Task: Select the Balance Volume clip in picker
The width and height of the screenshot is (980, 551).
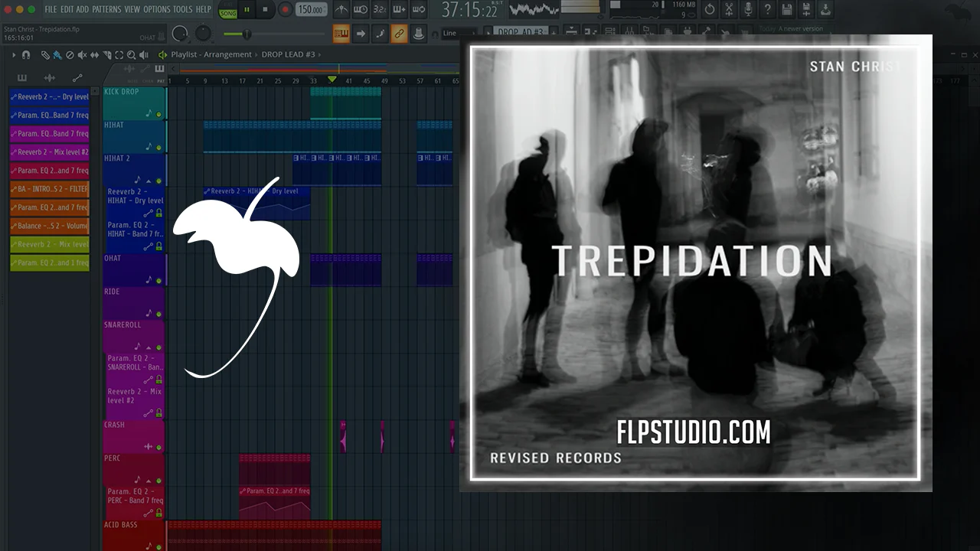Action: [x=50, y=226]
